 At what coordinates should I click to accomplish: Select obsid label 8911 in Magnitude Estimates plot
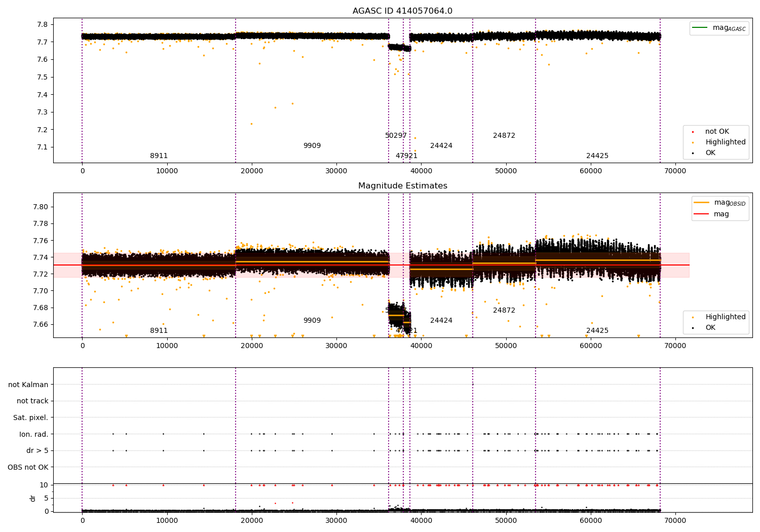(x=159, y=331)
